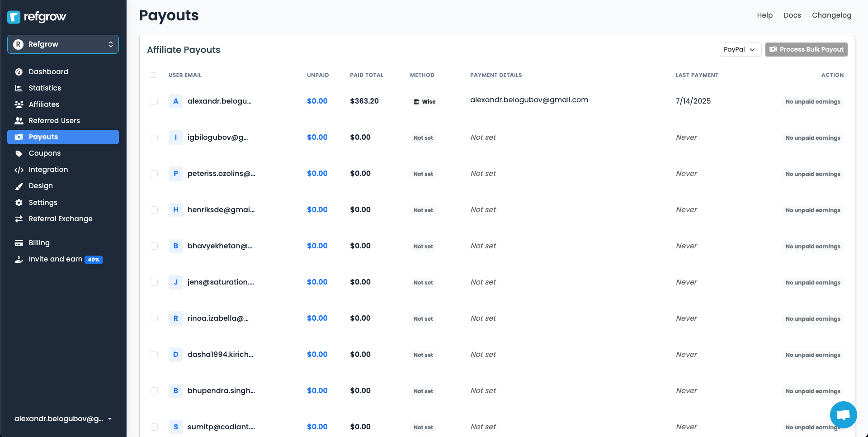Click No unpaid earnings for igbilogubov
Screen dimensions: 868x437
813,138
